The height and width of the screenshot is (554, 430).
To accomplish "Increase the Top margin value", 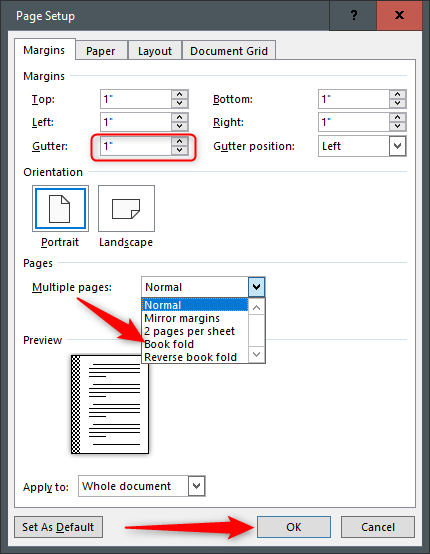I will pos(179,94).
